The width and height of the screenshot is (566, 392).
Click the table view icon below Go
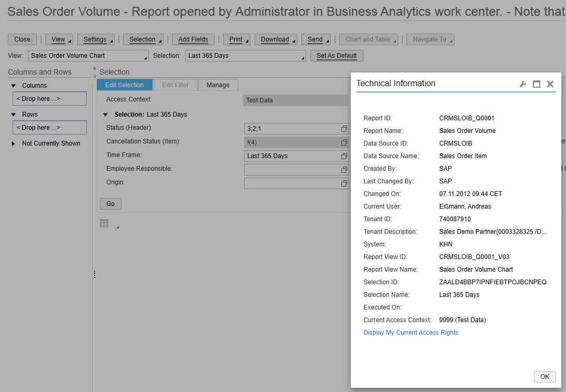pos(104,224)
